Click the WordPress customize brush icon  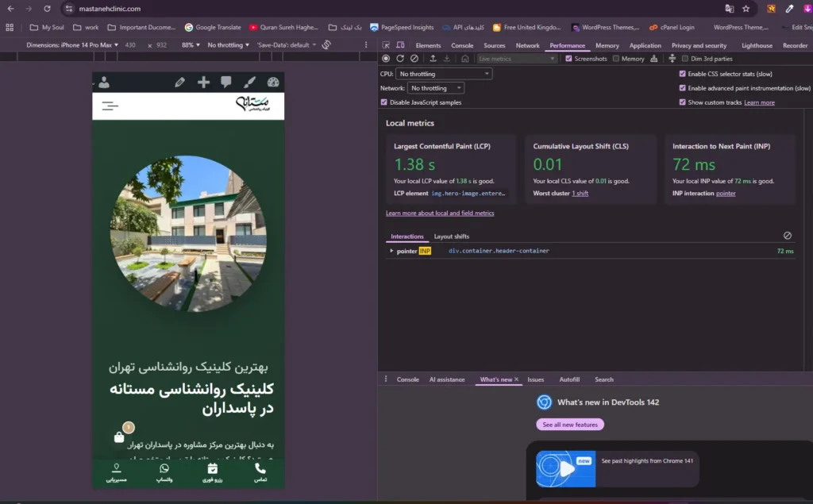point(249,83)
